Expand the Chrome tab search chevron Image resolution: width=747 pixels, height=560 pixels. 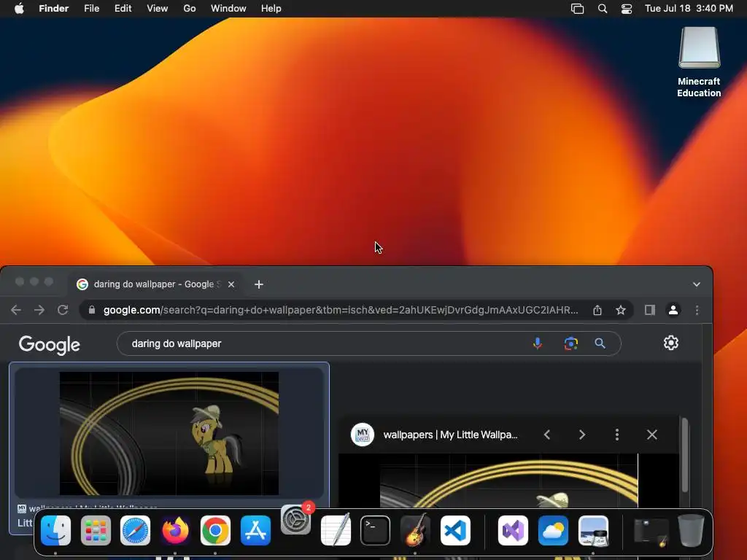tap(697, 284)
